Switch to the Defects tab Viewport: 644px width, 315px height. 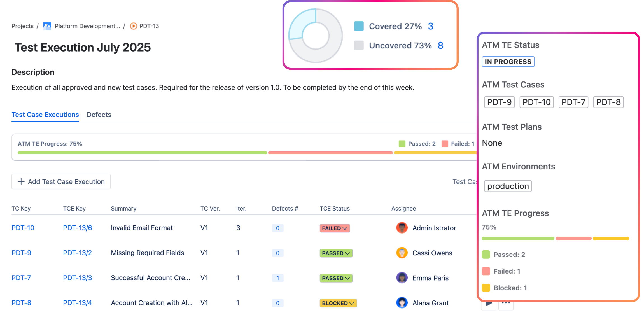click(x=99, y=115)
